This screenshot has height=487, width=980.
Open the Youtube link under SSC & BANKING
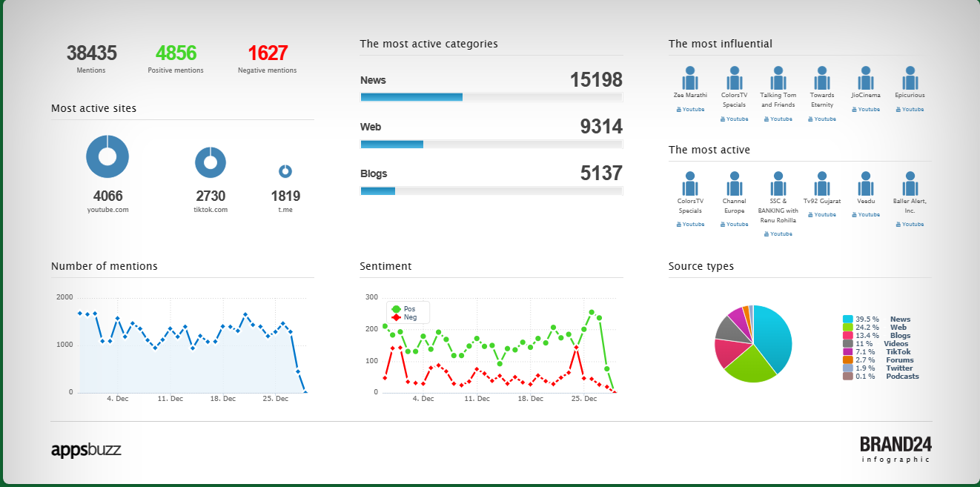coord(778,233)
